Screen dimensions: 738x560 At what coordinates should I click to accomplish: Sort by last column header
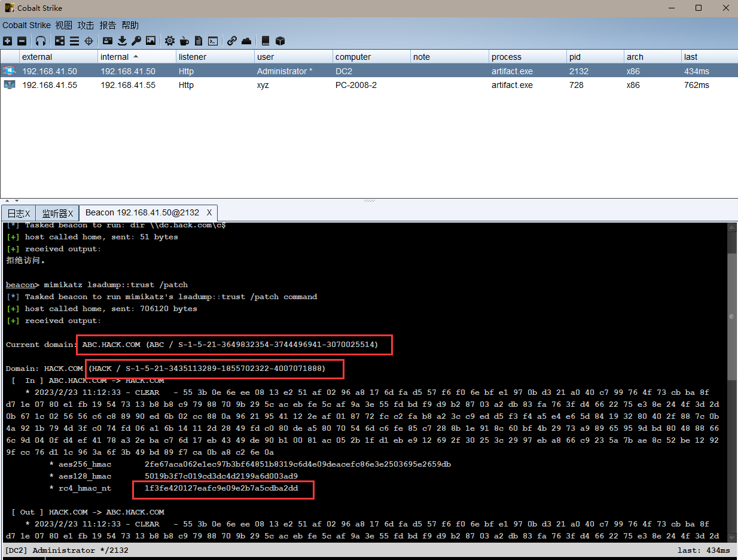710,57
